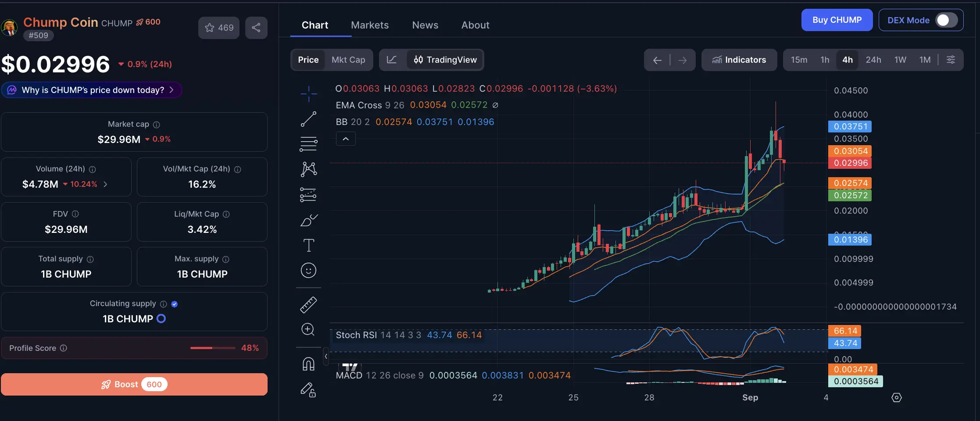980x421 pixels.
Task: Select the 4h chart interval
Action: pos(848,60)
